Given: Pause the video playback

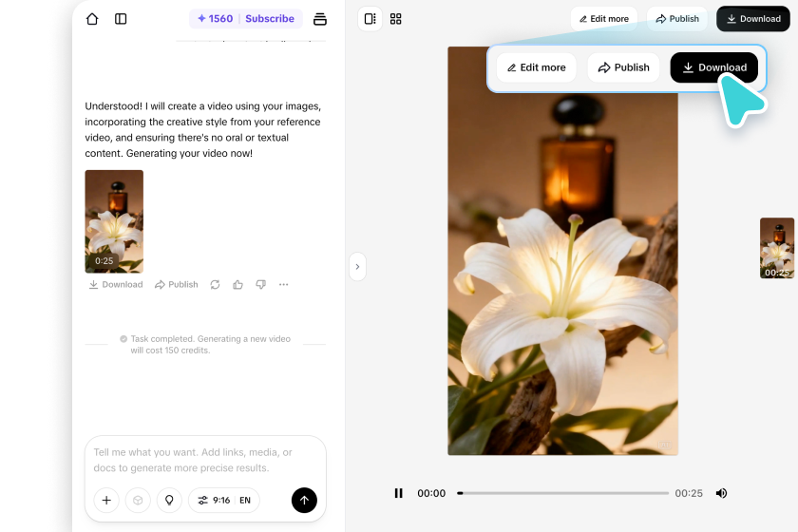Looking at the screenshot, I should pyautogui.click(x=398, y=493).
